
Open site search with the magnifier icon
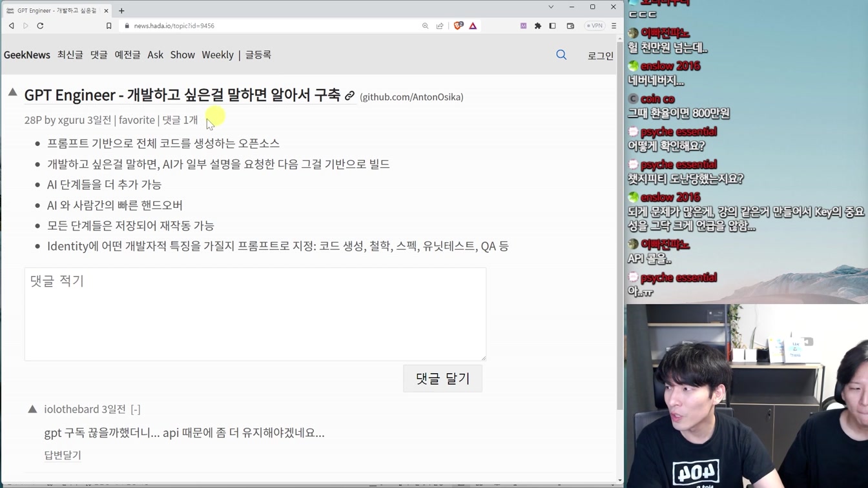(x=561, y=55)
